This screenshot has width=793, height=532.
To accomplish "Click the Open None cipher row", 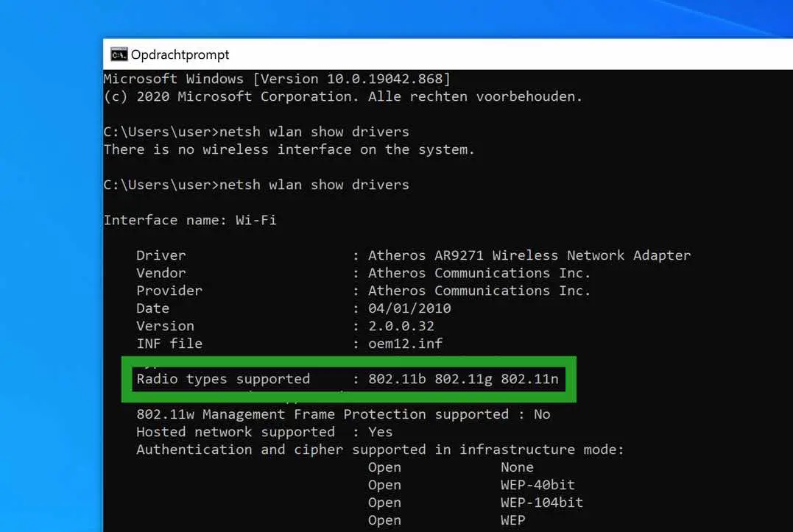I will pyautogui.click(x=451, y=467).
